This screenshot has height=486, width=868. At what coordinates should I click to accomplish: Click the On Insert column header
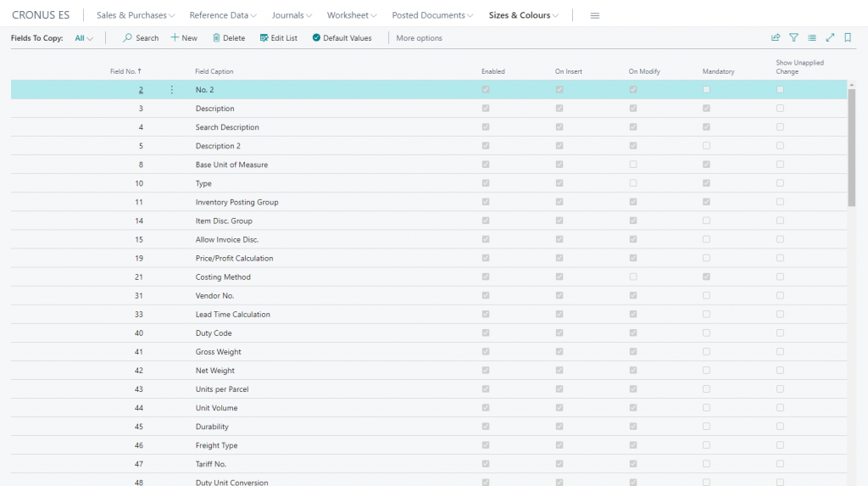[x=569, y=71]
